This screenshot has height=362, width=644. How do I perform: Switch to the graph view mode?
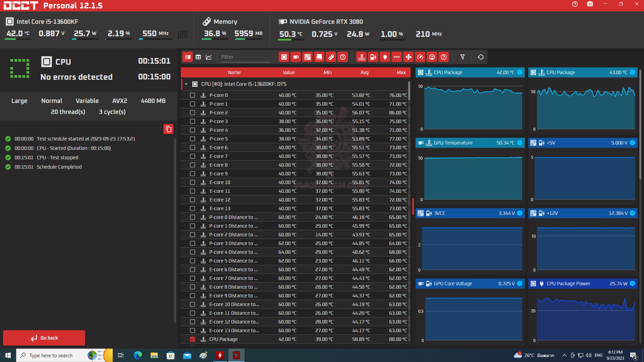tap(209, 57)
